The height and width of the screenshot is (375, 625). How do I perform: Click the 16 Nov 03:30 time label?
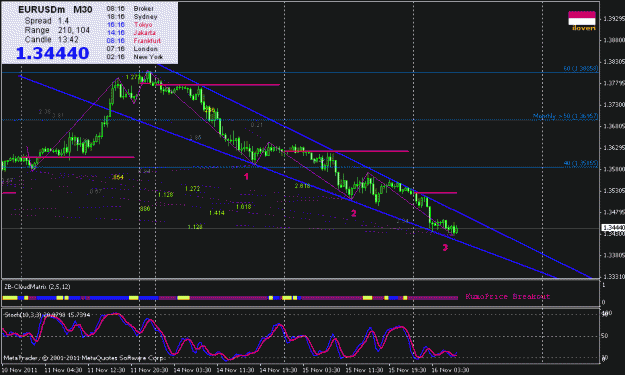[x=450, y=370]
